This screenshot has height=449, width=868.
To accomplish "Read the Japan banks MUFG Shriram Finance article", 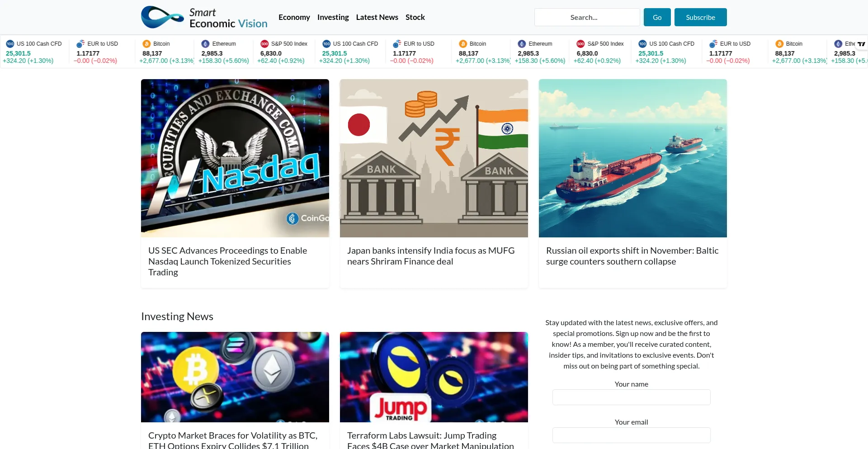I will pyautogui.click(x=430, y=255).
